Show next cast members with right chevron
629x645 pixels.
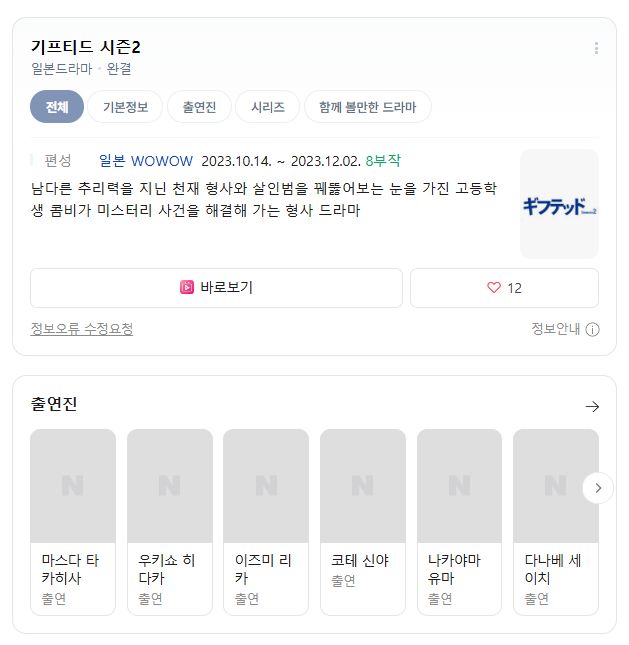pyautogui.click(x=598, y=488)
